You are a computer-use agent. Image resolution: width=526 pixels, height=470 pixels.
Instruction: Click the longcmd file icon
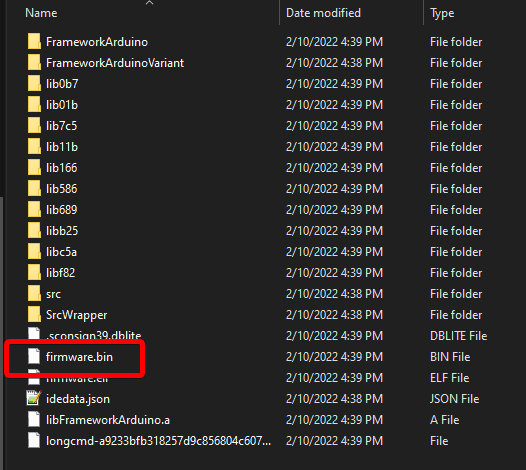pos(34,440)
